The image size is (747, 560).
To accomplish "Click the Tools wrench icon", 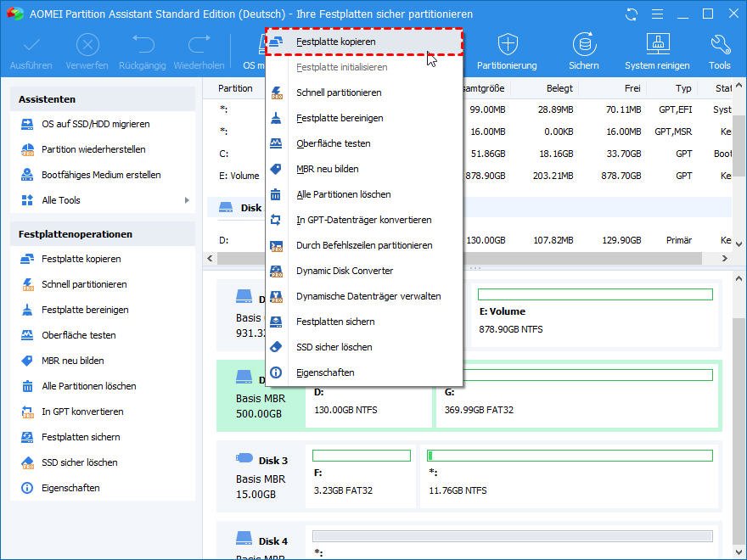I will coord(718,49).
